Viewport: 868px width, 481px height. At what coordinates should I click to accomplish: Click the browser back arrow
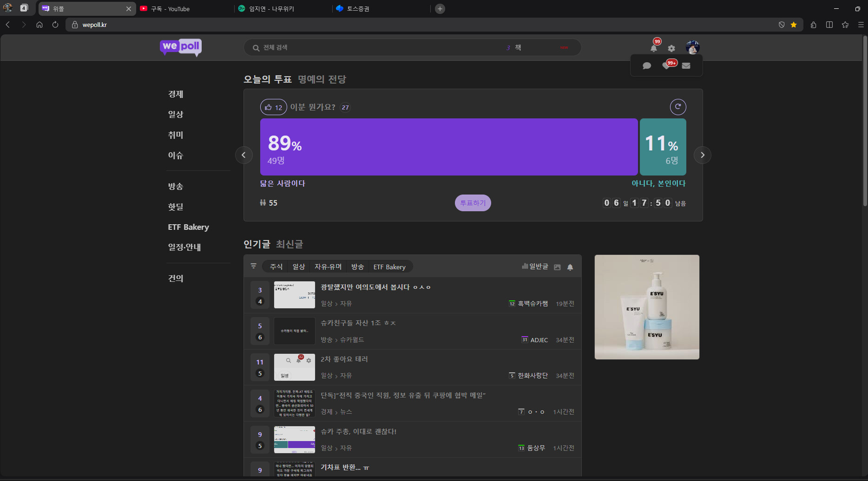pyautogui.click(x=8, y=25)
